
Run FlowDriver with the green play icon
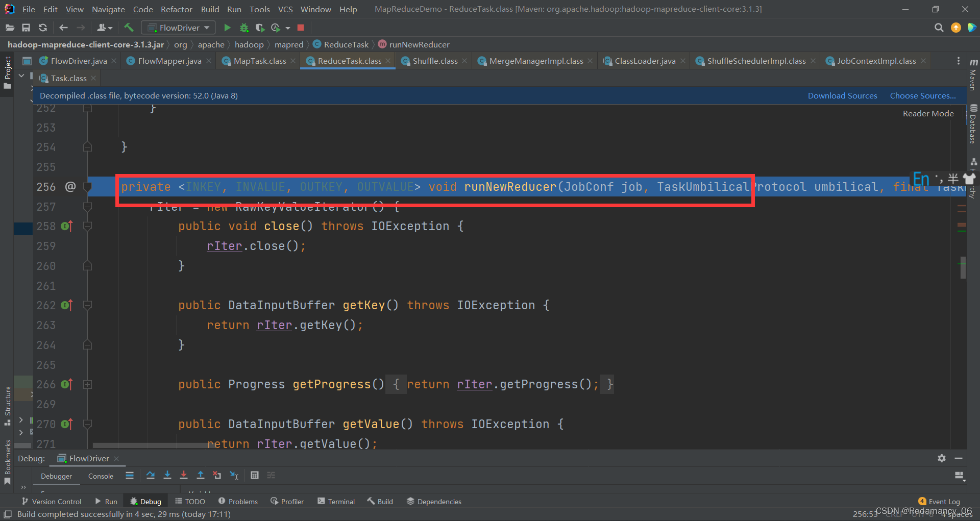(228, 28)
